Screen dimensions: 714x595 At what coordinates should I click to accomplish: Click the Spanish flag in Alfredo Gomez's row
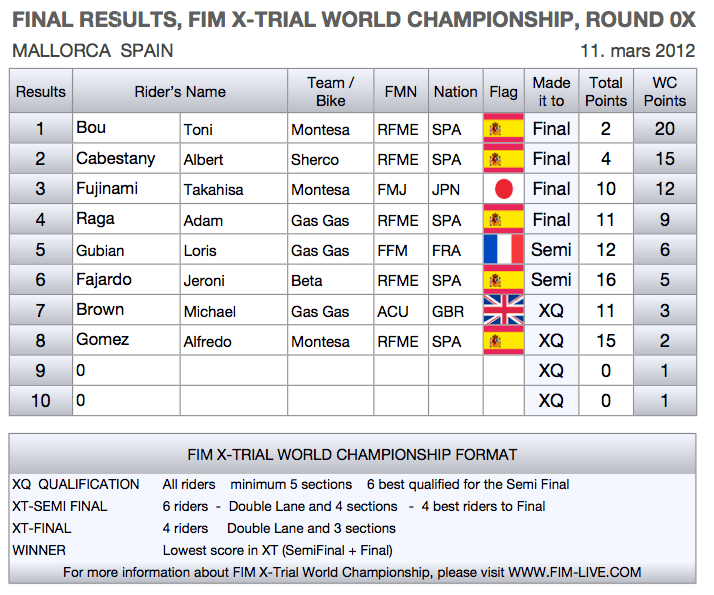tap(503, 340)
